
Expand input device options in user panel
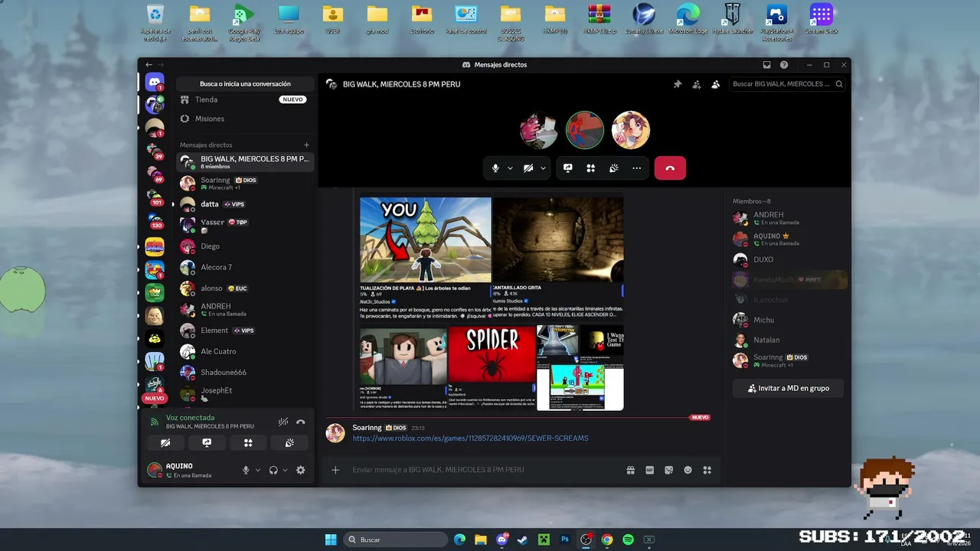tap(258, 470)
